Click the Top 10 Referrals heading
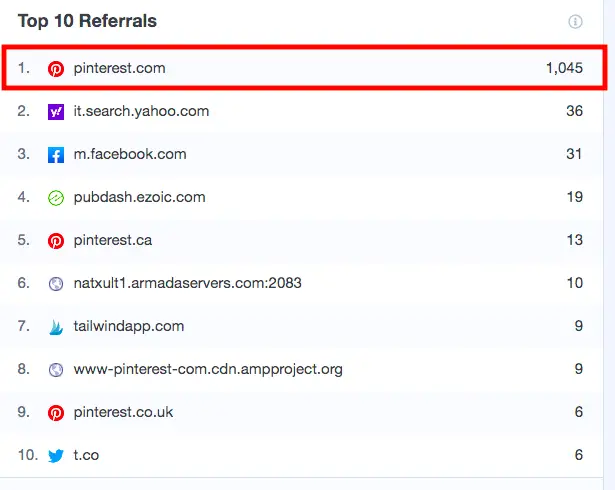This screenshot has height=490, width=615. click(x=87, y=21)
